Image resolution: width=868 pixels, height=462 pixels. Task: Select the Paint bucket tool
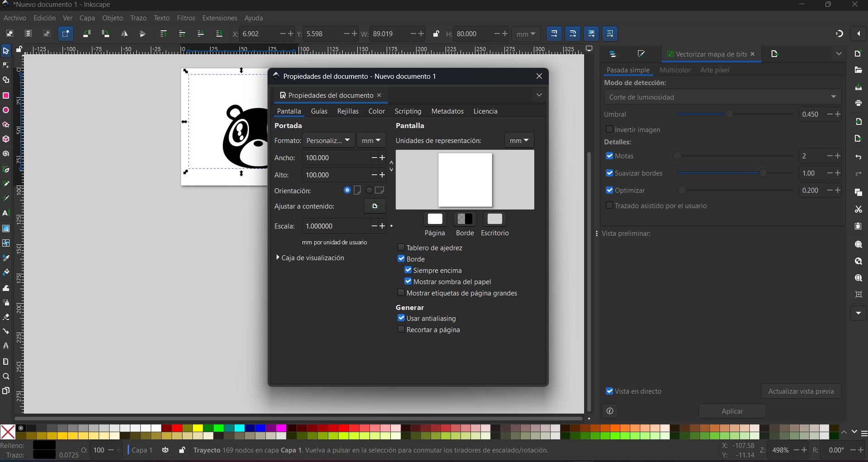[x=6, y=272]
